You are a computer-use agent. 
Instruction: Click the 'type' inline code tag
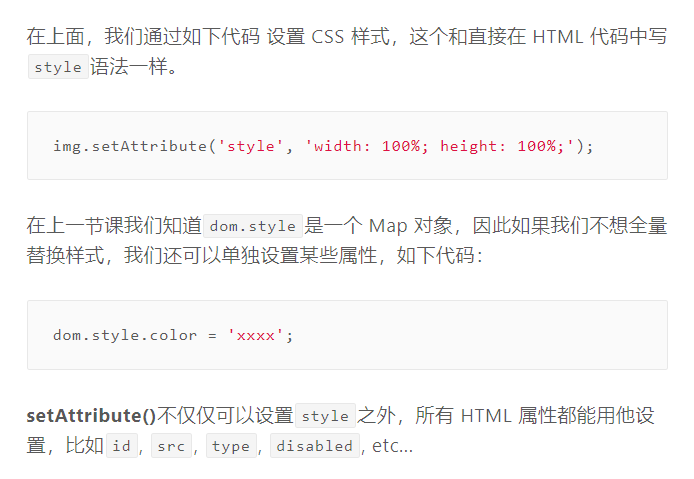pos(231,445)
